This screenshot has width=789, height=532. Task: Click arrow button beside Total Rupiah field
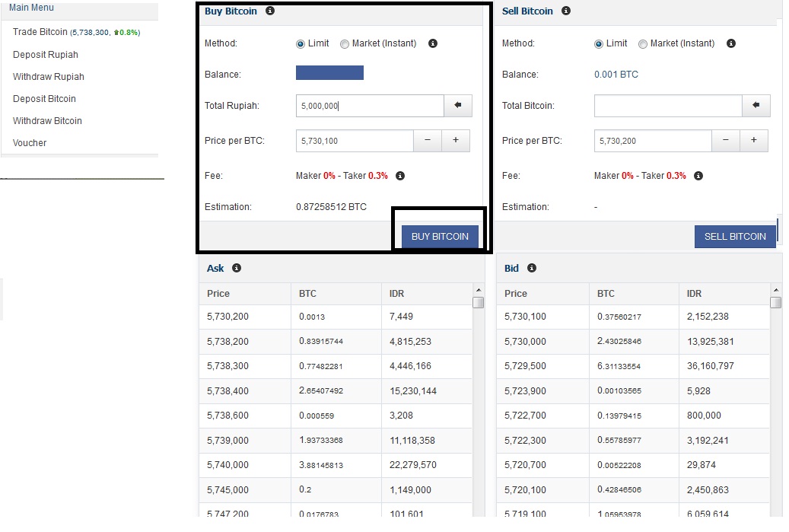point(458,106)
